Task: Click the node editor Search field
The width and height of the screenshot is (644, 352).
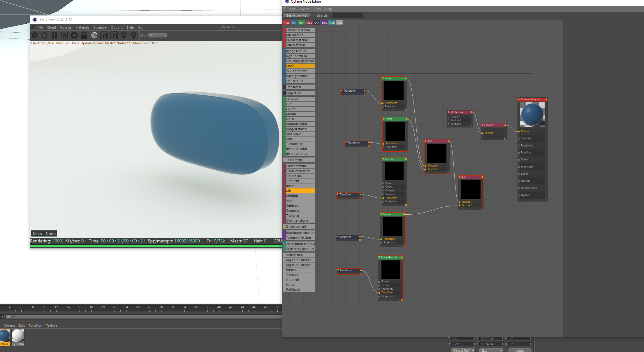Action: click(x=348, y=15)
